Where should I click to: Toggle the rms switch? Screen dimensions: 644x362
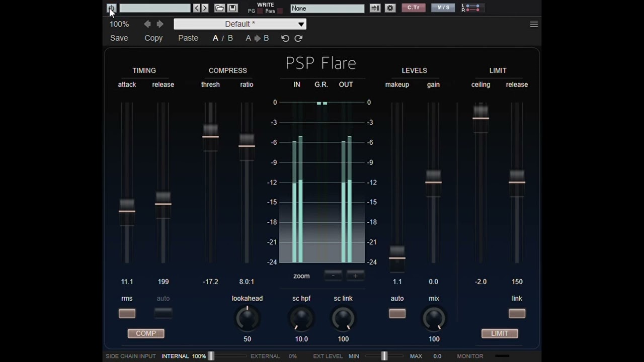coord(127,313)
